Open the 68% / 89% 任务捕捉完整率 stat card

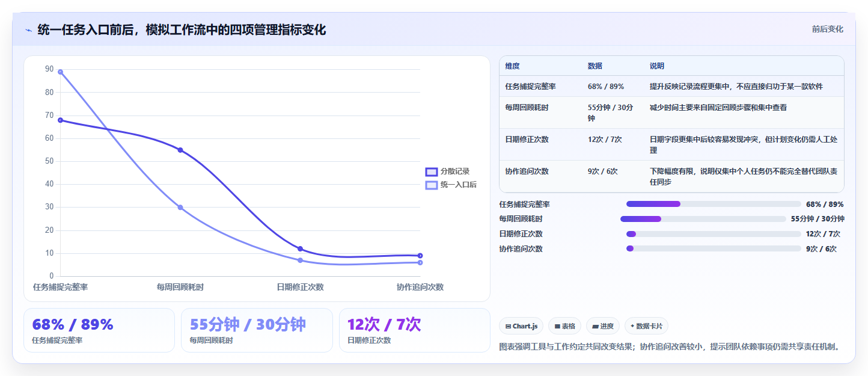[x=99, y=330]
